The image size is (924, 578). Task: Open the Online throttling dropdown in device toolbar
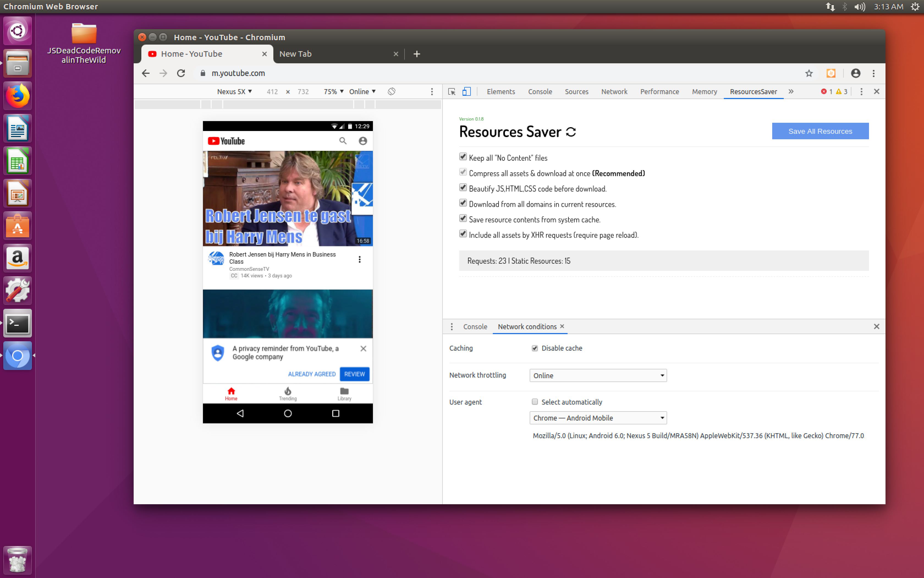tap(362, 92)
